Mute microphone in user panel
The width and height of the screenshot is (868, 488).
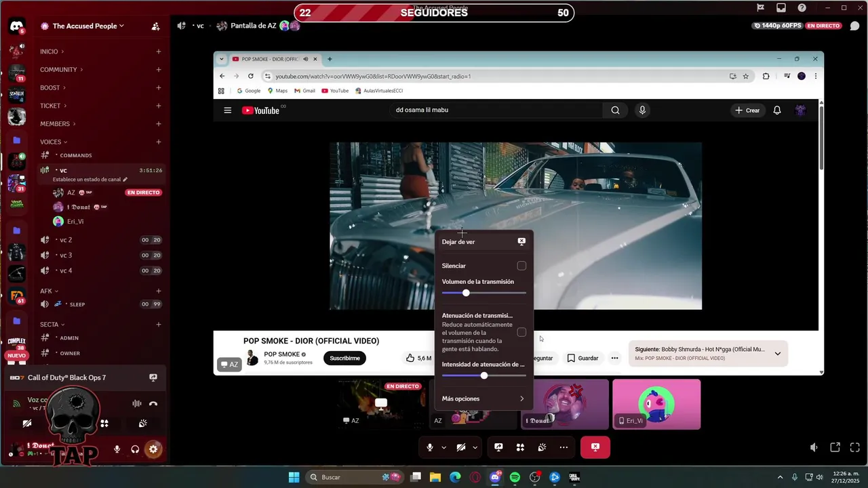tap(117, 449)
